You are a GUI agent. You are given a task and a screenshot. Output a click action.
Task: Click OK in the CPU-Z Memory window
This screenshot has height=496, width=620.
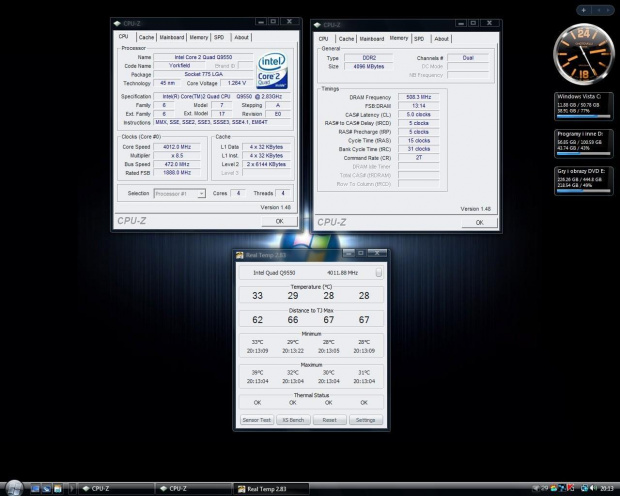(x=479, y=222)
